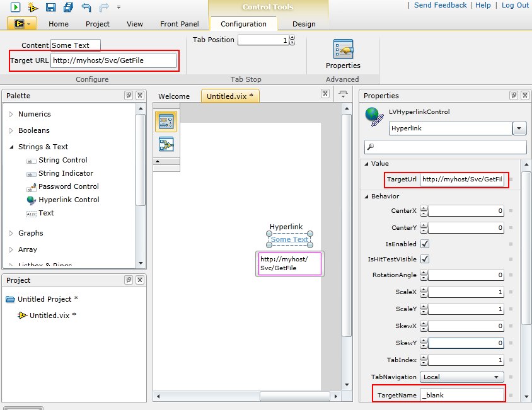The width and height of the screenshot is (532, 410).
Task: Click the build and run star icon
Action: pos(33,7)
